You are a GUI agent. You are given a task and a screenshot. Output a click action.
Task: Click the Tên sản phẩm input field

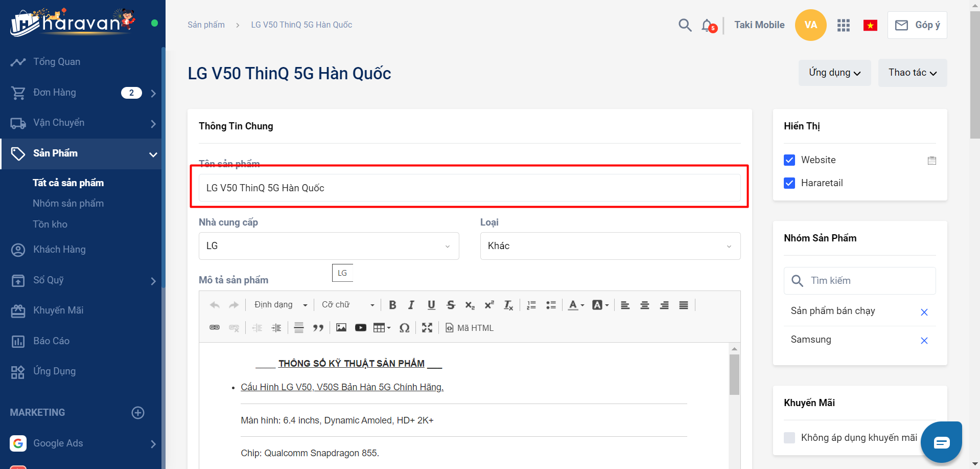pos(469,188)
